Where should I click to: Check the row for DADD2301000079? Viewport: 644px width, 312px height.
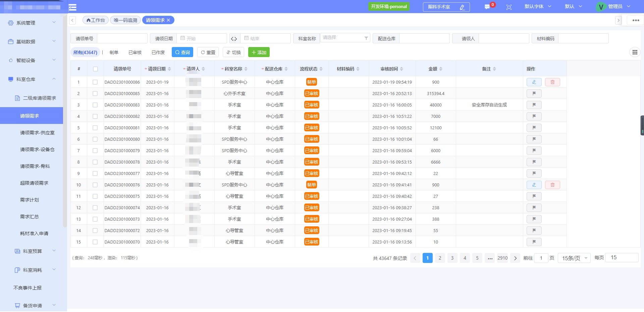[x=95, y=150]
